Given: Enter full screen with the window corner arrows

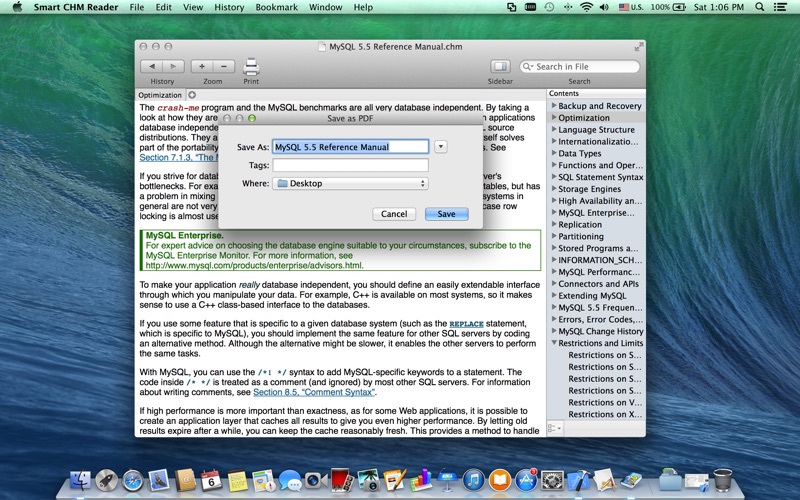Looking at the screenshot, I should [638, 47].
